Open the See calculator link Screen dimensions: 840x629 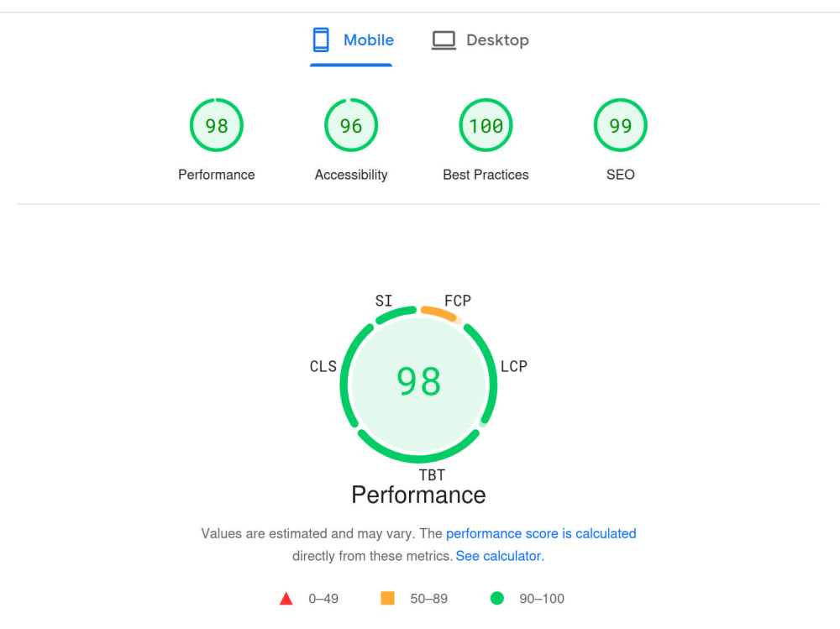500,556
